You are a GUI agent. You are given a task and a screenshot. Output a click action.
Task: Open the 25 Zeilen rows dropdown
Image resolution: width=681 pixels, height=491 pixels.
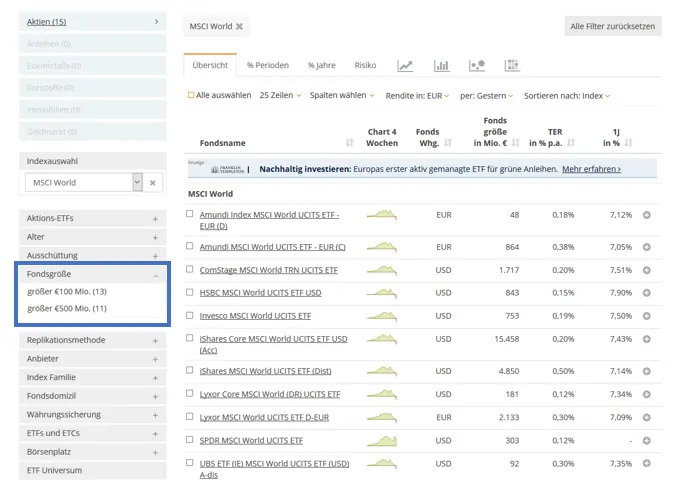pyautogui.click(x=280, y=95)
